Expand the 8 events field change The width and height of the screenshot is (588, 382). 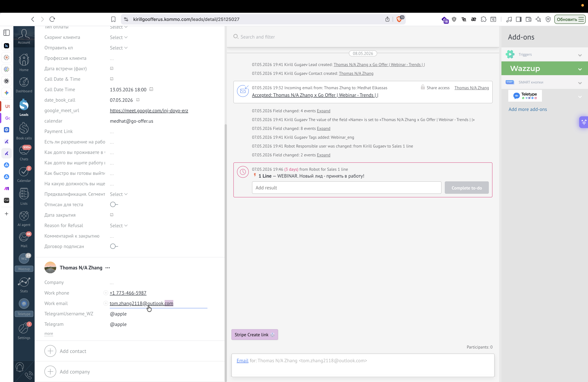pos(323,128)
